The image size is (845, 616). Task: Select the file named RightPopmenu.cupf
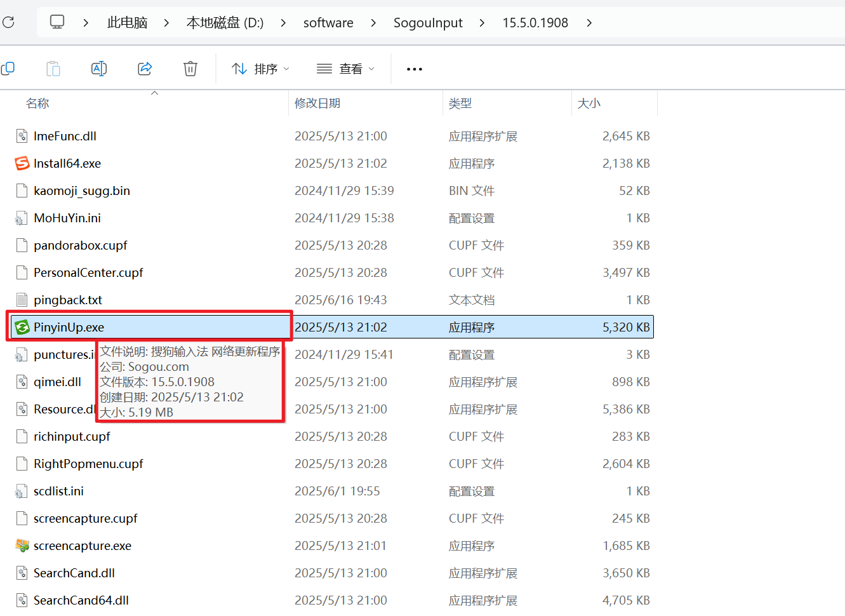88,464
